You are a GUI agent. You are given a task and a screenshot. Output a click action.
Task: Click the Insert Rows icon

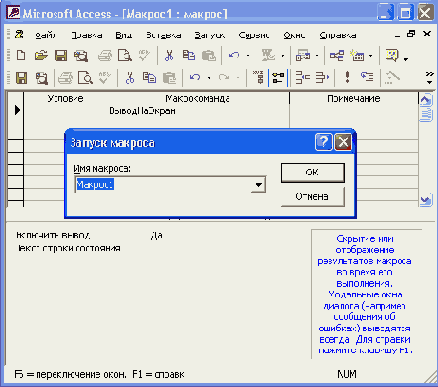point(303,78)
